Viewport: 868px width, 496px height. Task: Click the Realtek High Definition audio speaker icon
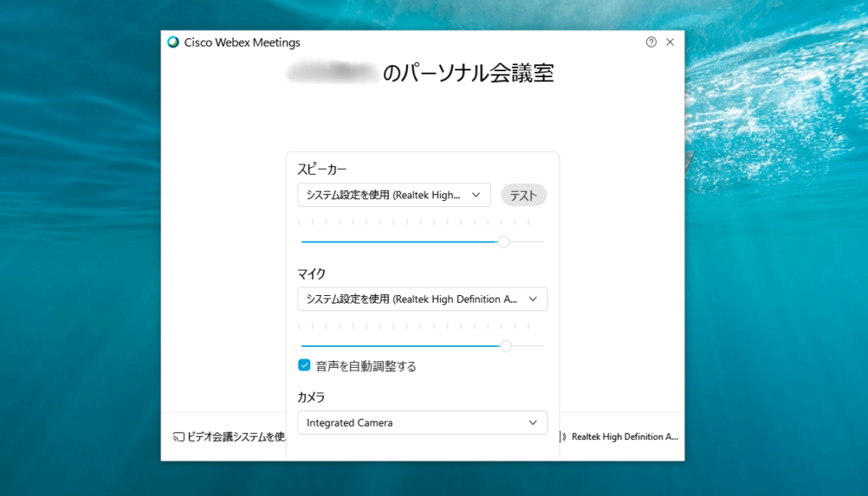(563, 437)
